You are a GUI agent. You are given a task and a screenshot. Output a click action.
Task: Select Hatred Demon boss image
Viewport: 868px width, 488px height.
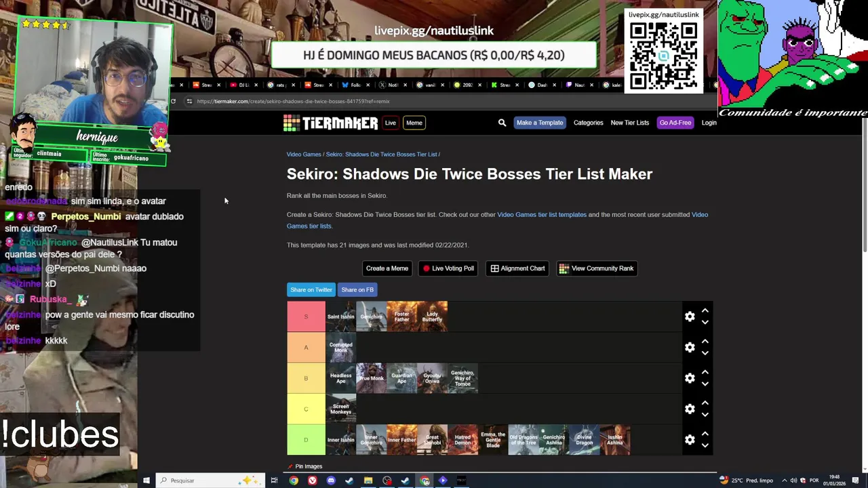pos(462,440)
